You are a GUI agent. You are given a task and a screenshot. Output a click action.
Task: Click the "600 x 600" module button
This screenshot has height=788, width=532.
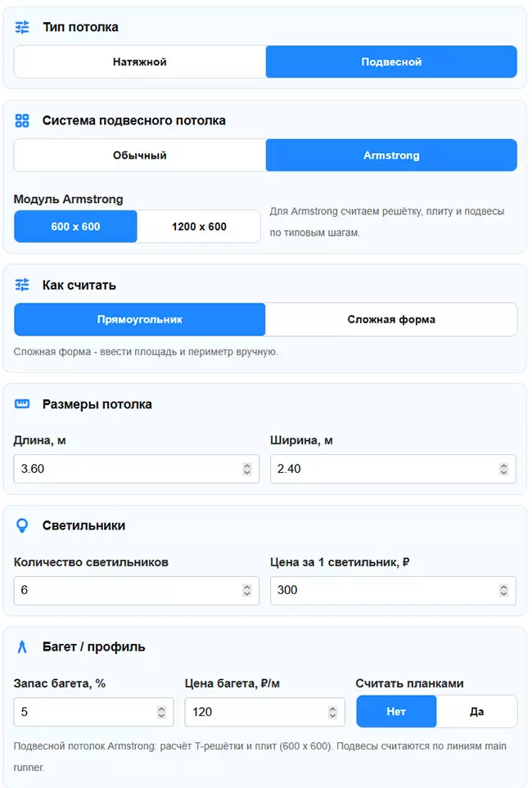click(75, 226)
